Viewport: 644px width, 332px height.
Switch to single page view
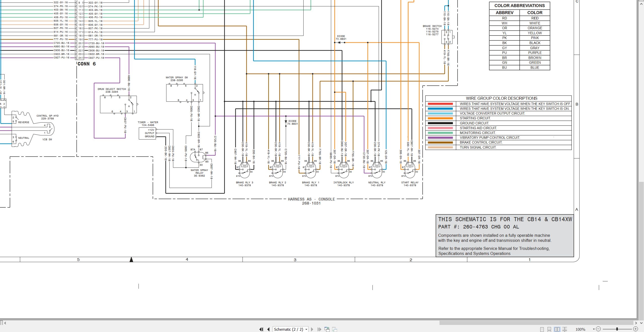[x=542, y=329]
